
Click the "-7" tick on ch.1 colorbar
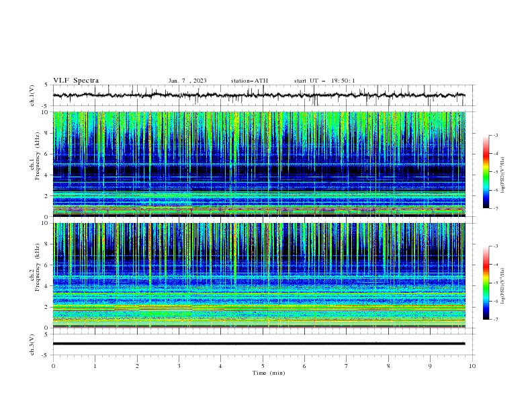pyautogui.click(x=496, y=209)
